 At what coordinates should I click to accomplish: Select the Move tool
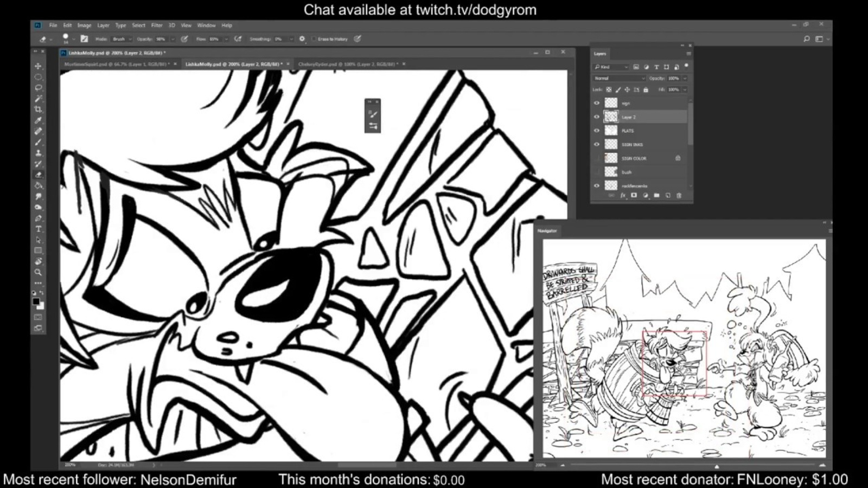coord(38,66)
